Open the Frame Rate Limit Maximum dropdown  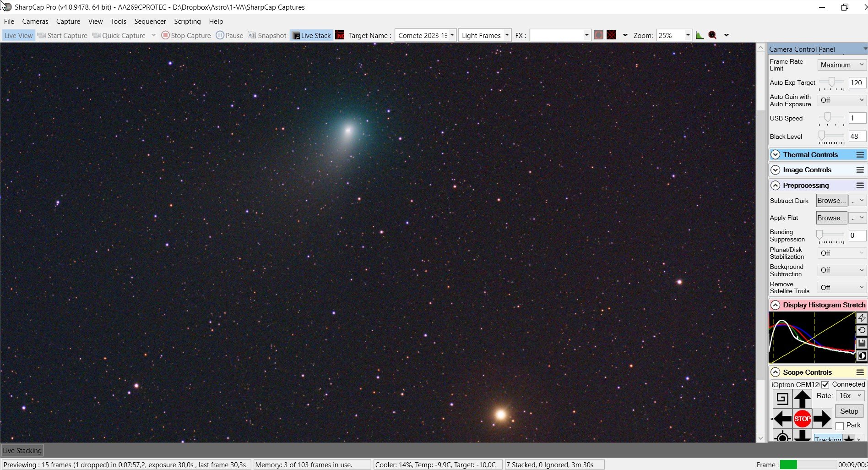[841, 65]
